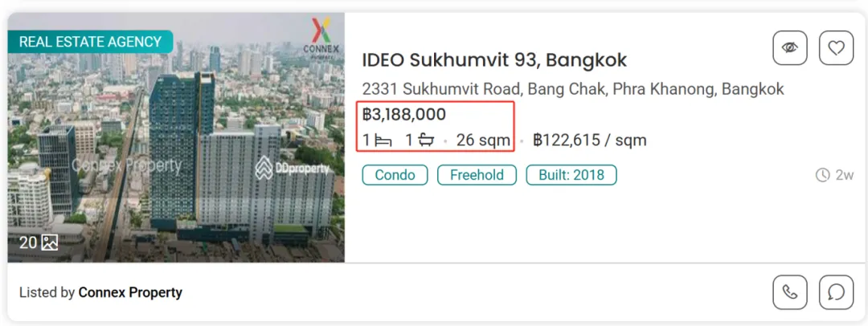Viewport: 868px width, 326px height.
Task: Click the Built: 2018 tag
Action: pyautogui.click(x=571, y=175)
